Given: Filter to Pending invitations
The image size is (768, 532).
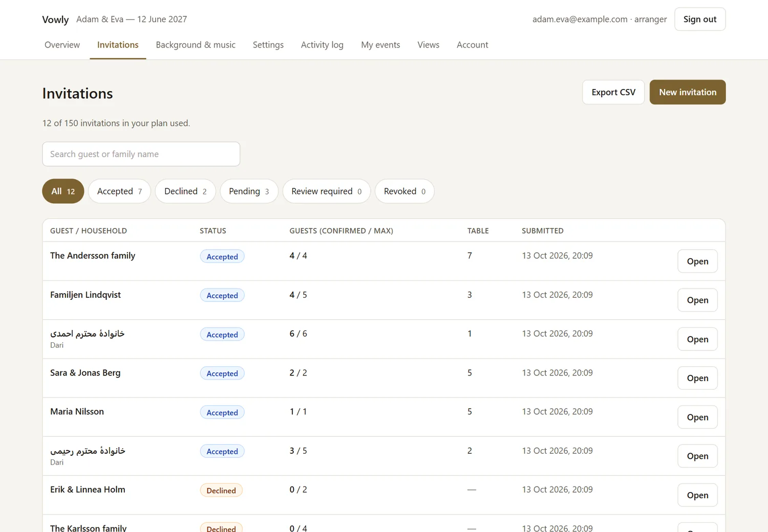Looking at the screenshot, I should click(249, 191).
